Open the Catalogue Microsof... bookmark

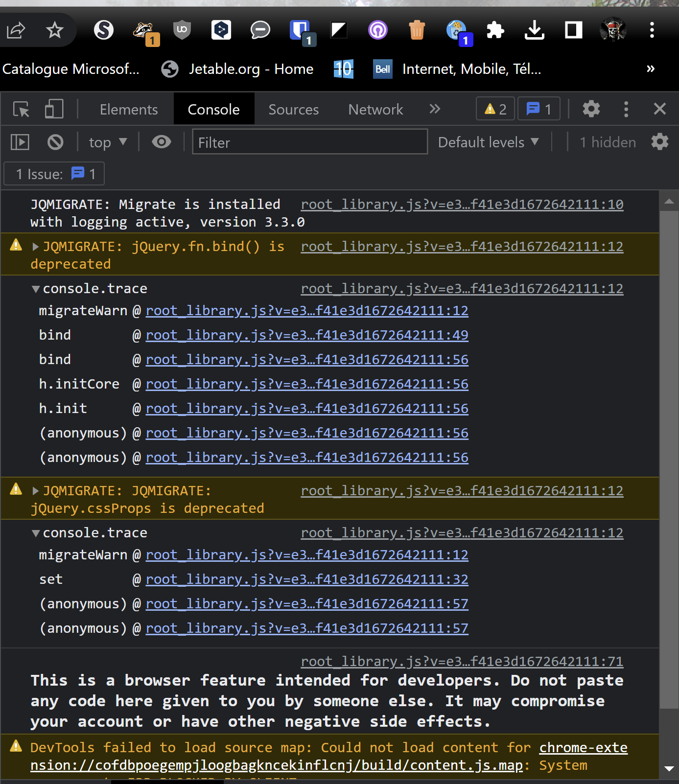pos(71,69)
